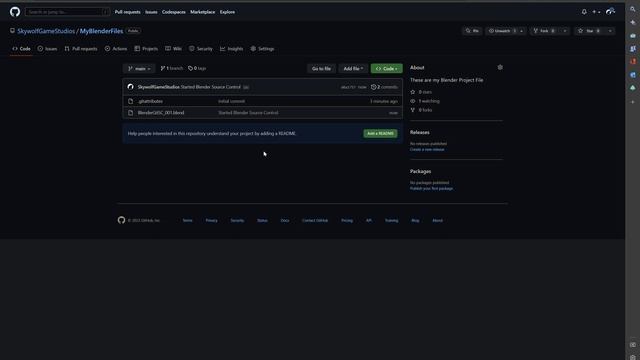Open Issues in top navigation bar
The image size is (640, 360).
(151, 12)
